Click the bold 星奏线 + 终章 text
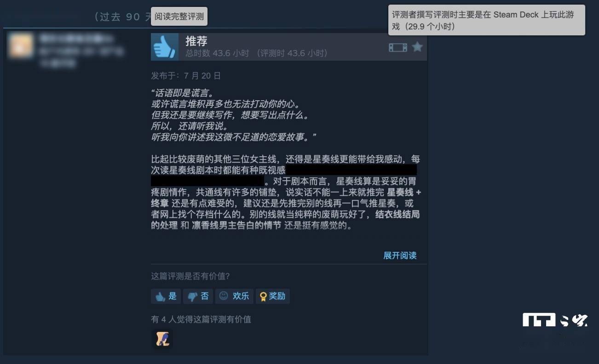This screenshot has height=364, width=599. (x=286, y=198)
